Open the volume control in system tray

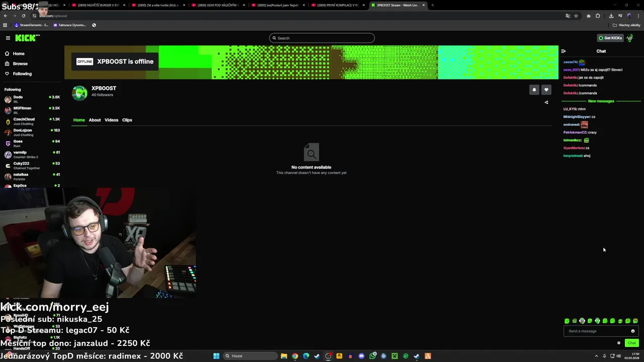(618, 356)
